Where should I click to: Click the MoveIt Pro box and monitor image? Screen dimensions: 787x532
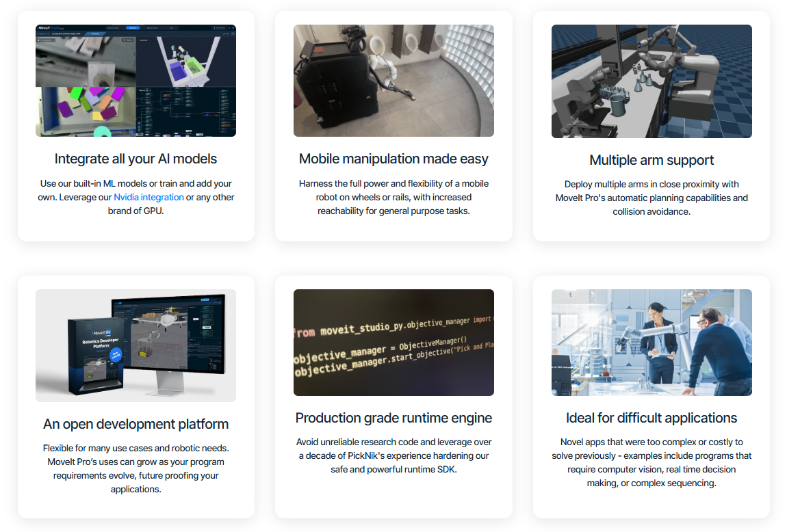coord(136,345)
